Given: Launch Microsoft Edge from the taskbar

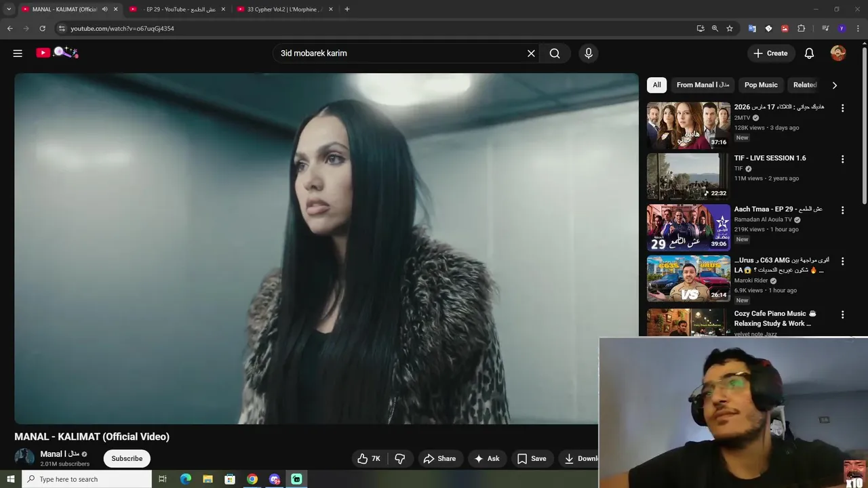Looking at the screenshot, I should point(186,479).
